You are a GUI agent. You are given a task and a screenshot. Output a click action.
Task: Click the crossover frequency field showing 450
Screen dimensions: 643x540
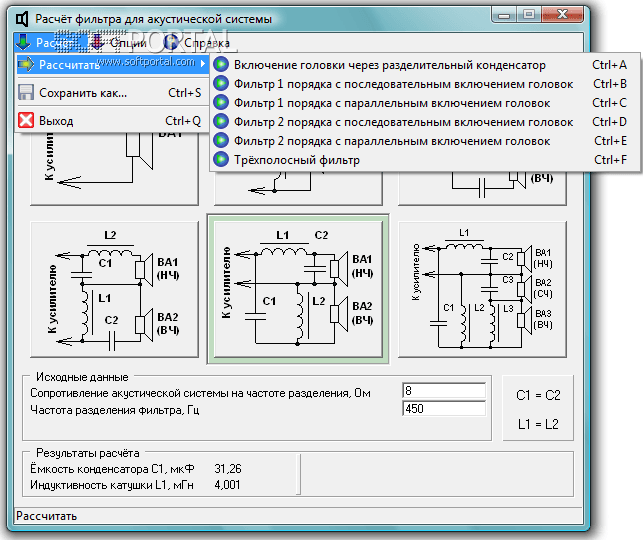point(444,409)
